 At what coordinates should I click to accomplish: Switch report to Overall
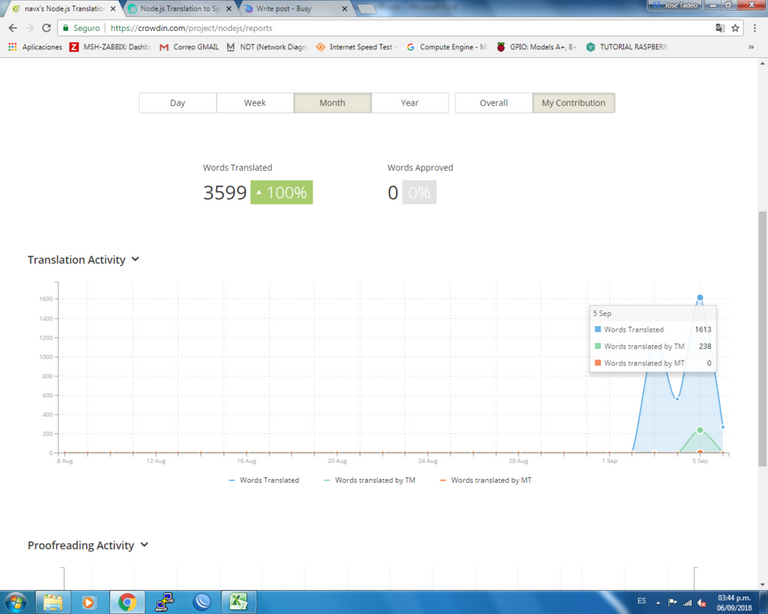coord(494,103)
